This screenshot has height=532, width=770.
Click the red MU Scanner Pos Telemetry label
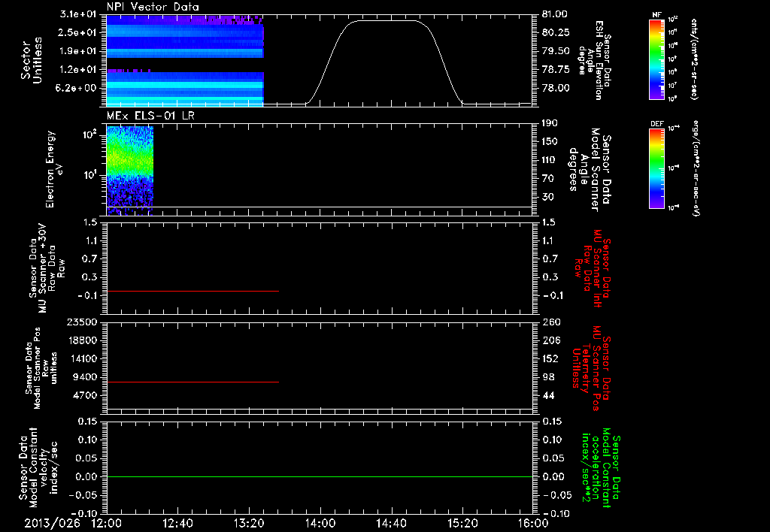tap(592, 368)
